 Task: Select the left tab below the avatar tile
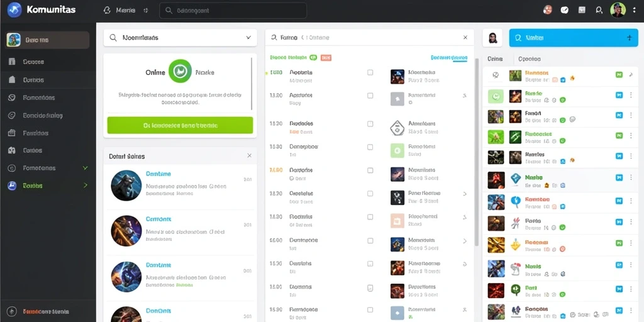[x=495, y=59]
